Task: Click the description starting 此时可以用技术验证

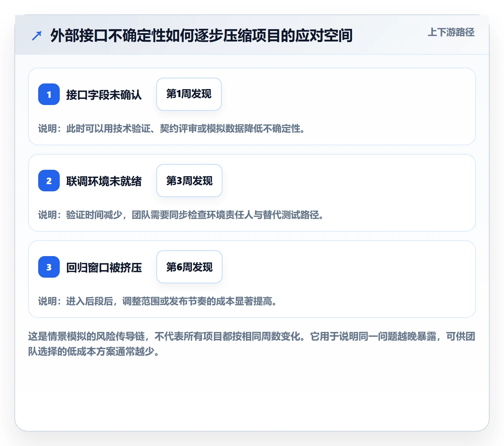Action: 172,128
